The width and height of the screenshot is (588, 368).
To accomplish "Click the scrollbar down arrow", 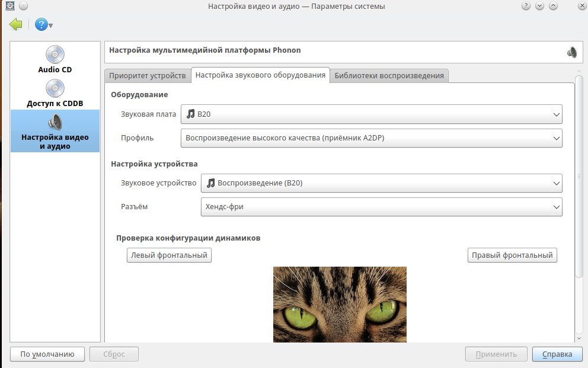I will [579, 338].
